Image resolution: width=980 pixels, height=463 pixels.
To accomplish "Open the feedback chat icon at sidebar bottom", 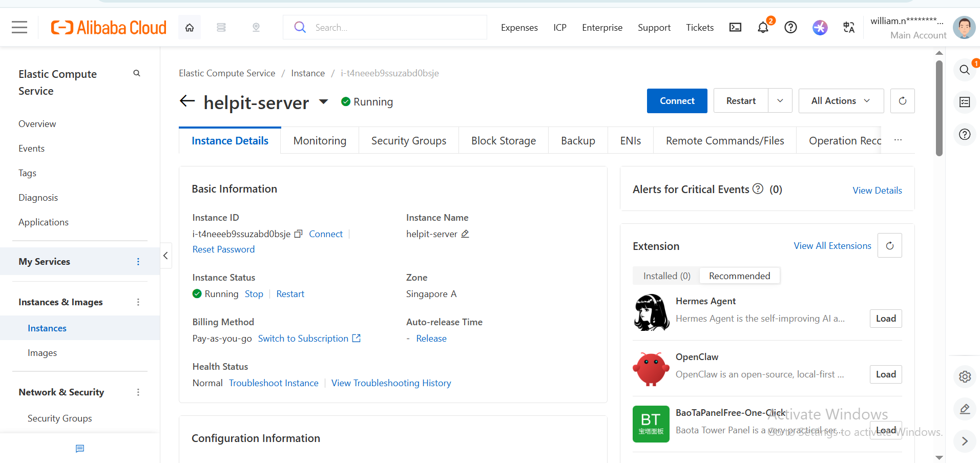I will coord(80,449).
